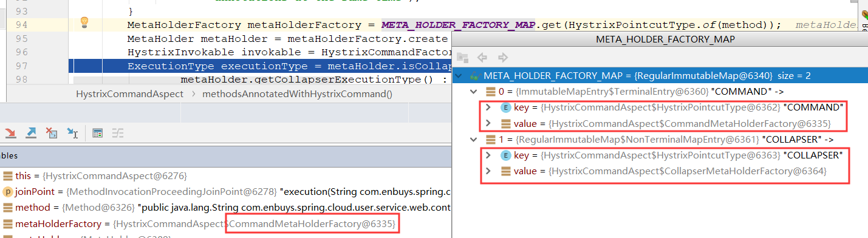The width and height of the screenshot is (868, 238).
Task: Click the Run to Cursor debugger icon
Action: point(72,133)
